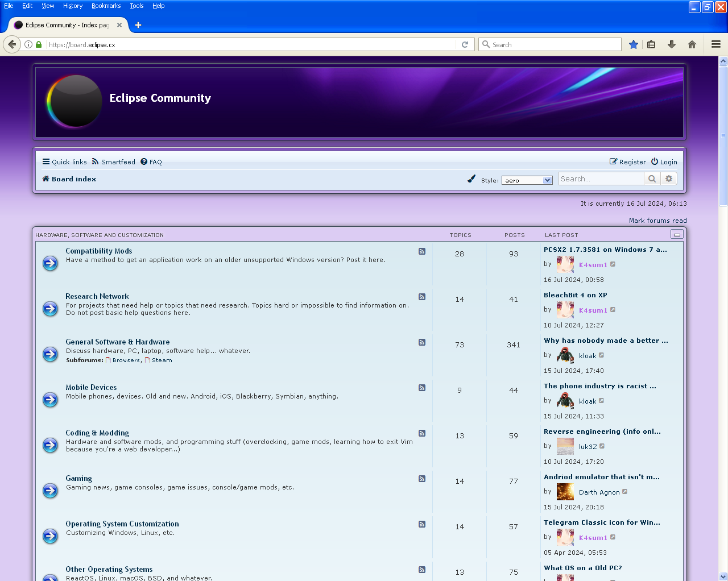Collapse the Hardware, Software and Customization category

tap(677, 234)
